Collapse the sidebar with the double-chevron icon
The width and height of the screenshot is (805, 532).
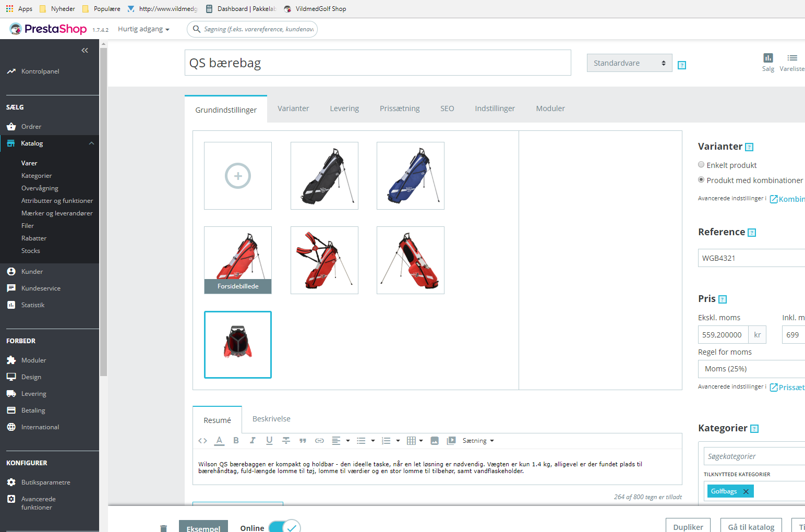[x=85, y=51]
